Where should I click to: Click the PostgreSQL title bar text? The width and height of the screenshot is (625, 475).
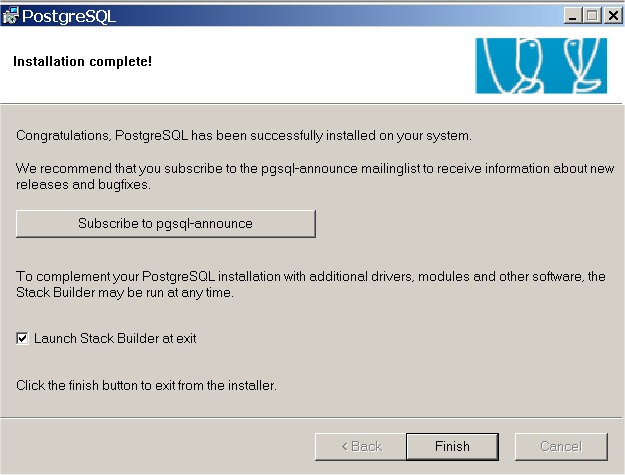tap(69, 16)
